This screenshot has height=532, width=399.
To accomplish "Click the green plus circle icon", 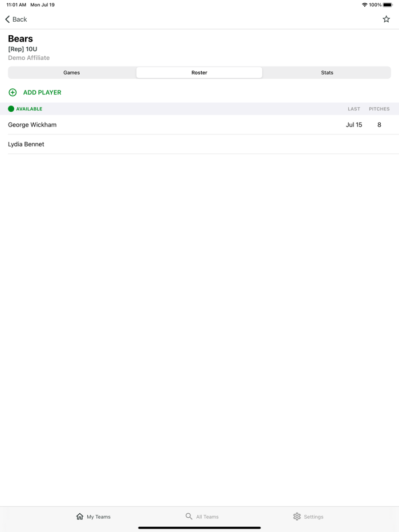I will [x=13, y=92].
